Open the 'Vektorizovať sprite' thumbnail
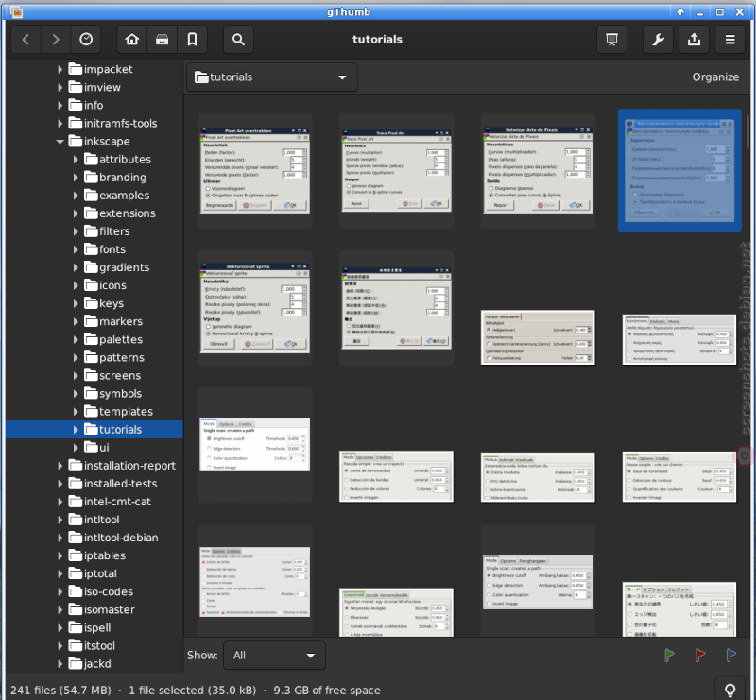Screen dimensions: 756x700 click(254, 308)
